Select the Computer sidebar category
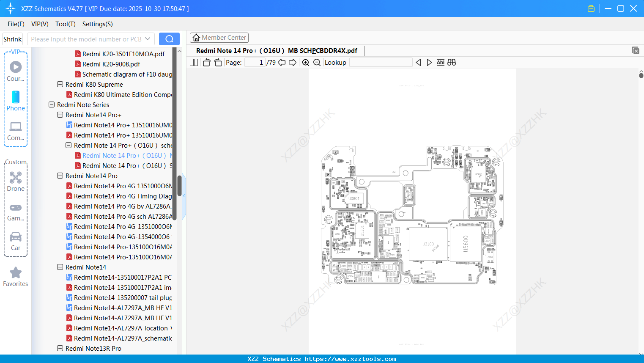644x363 pixels. pyautogui.click(x=16, y=131)
